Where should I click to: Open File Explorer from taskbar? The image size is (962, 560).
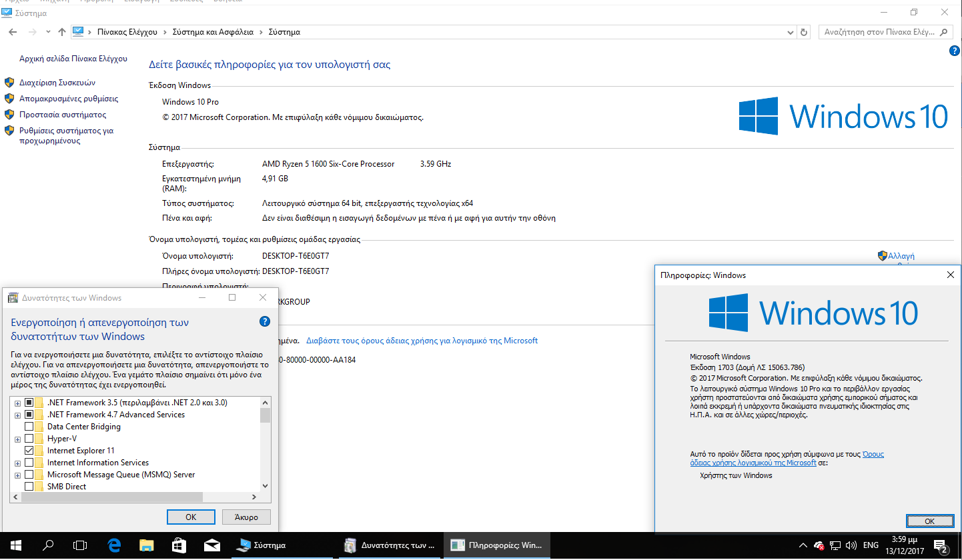point(147,545)
